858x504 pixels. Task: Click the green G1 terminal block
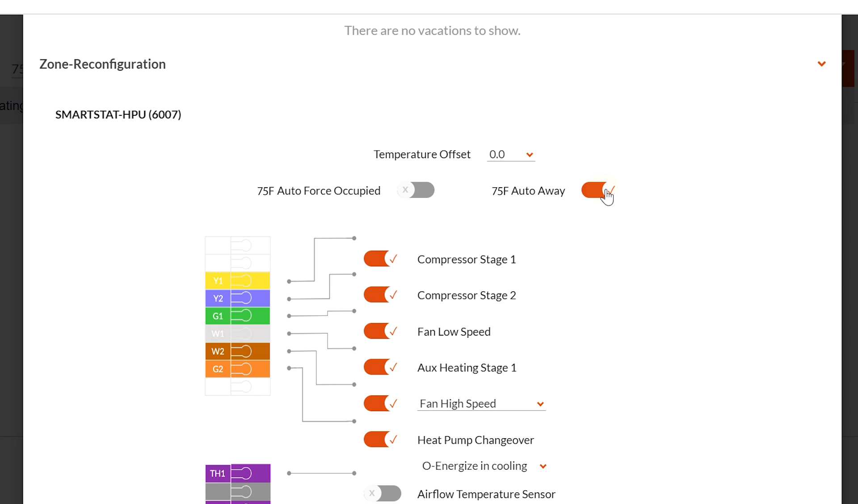pyautogui.click(x=237, y=316)
